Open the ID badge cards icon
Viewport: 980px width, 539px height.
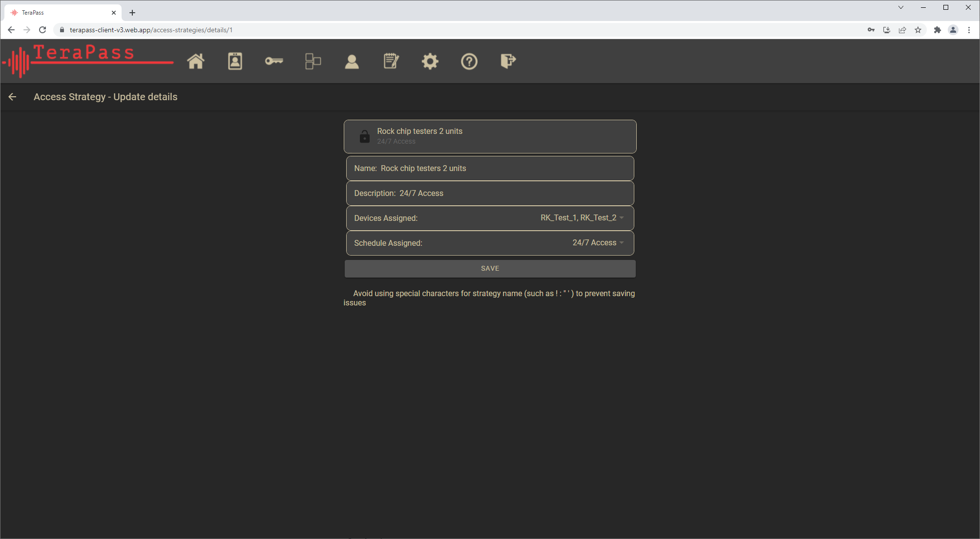click(x=235, y=62)
